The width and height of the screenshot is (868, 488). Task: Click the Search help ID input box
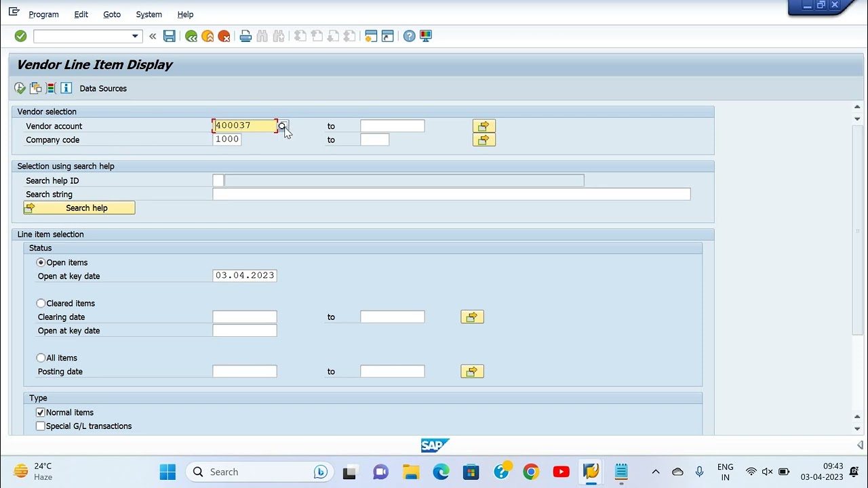(218, 180)
